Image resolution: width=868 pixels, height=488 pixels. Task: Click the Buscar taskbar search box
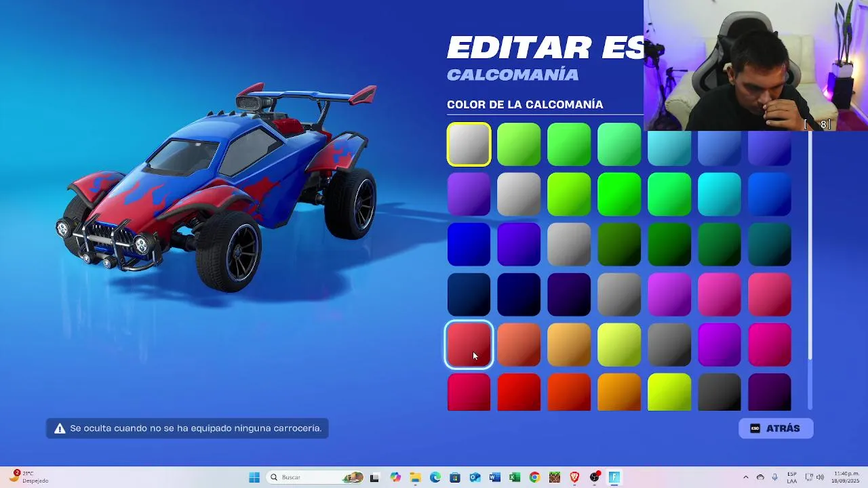pyautogui.click(x=315, y=477)
